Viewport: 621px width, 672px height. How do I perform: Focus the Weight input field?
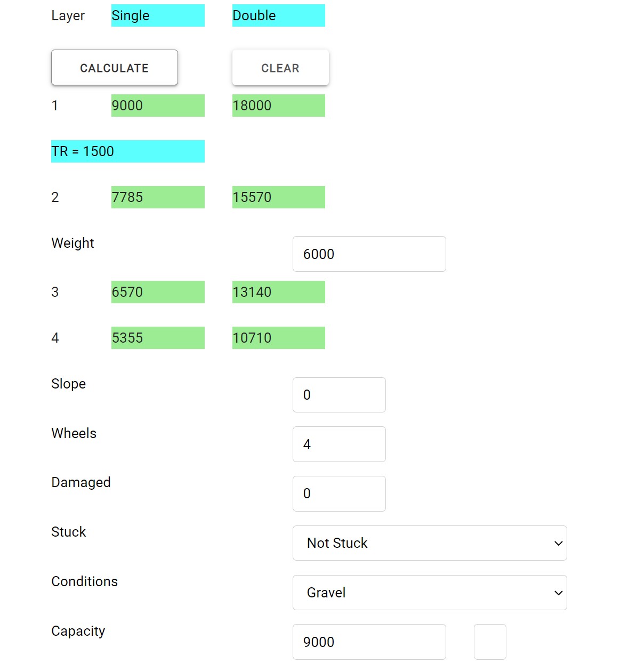pos(369,254)
